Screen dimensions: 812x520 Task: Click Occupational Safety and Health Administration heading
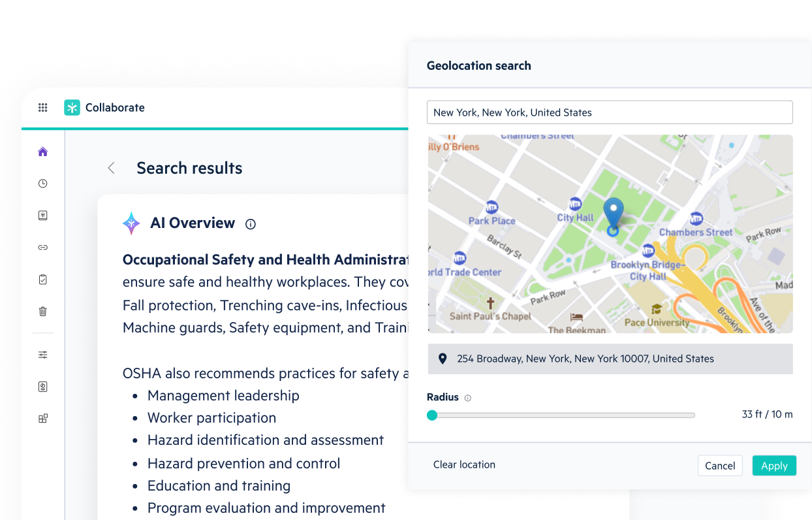tap(266, 259)
